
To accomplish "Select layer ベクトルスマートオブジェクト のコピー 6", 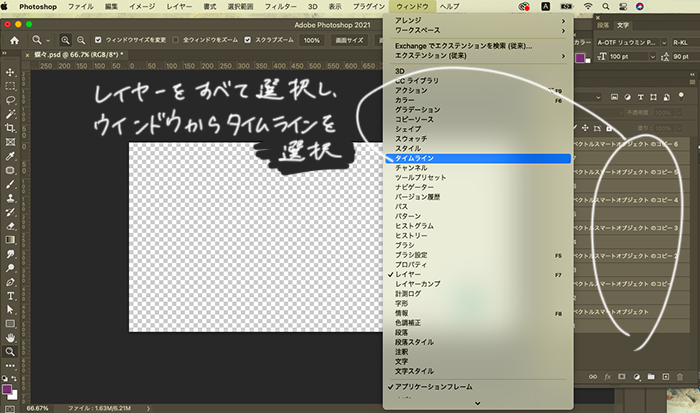I will coord(630,144).
